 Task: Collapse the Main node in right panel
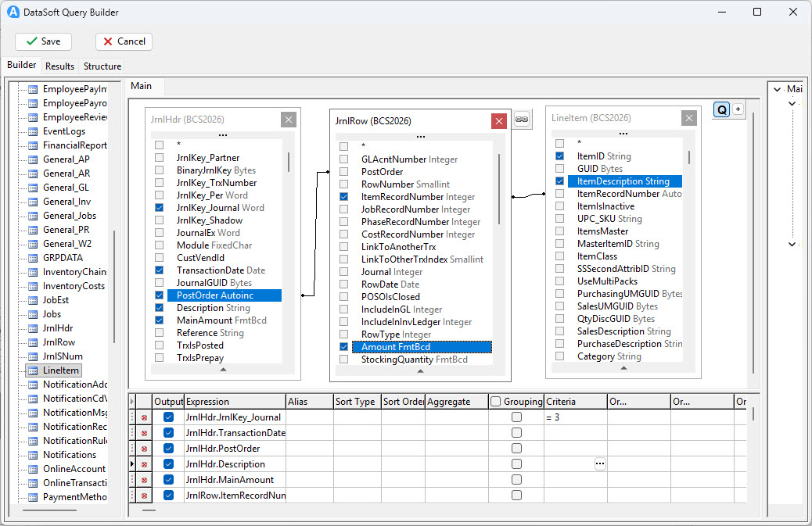pyautogui.click(x=778, y=89)
